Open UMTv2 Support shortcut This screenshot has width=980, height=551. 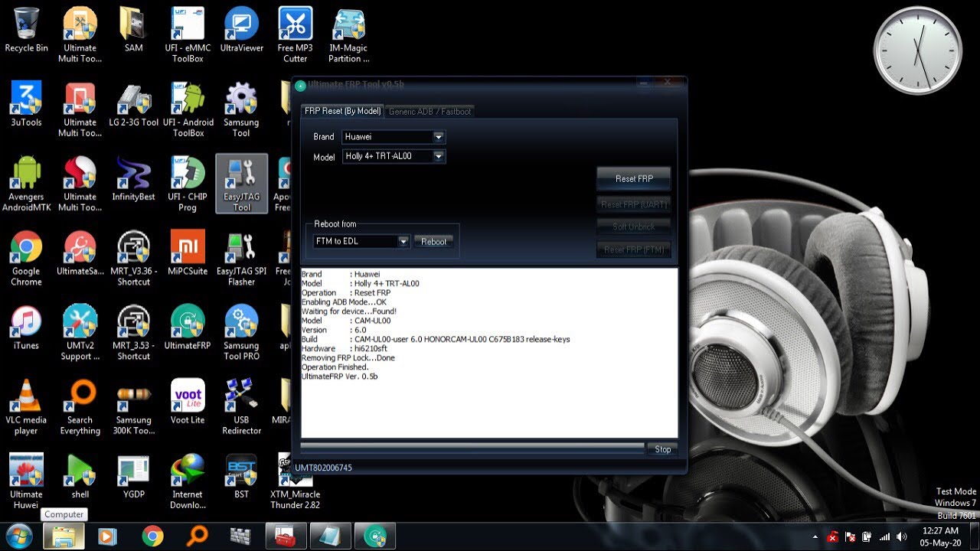tap(80, 332)
